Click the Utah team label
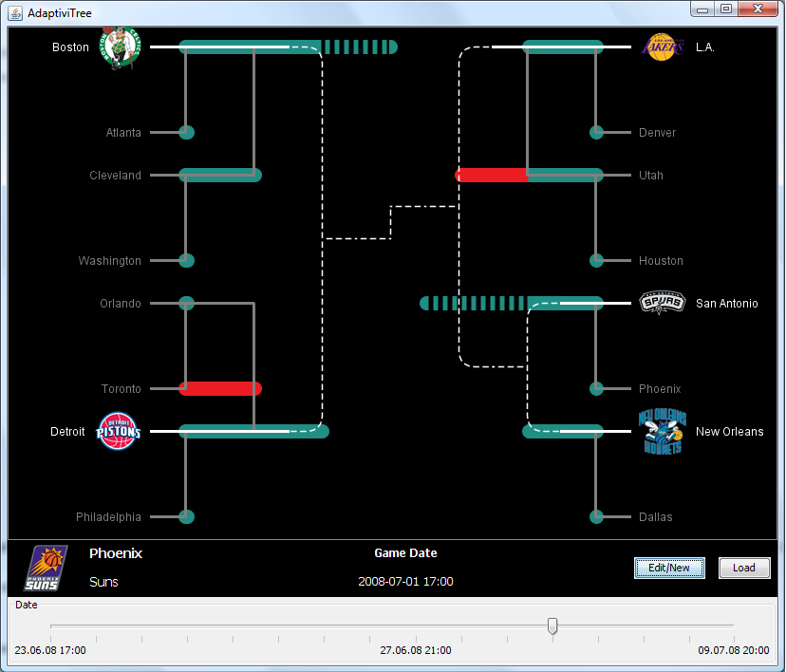Image resolution: width=786 pixels, height=672 pixels. (x=650, y=175)
